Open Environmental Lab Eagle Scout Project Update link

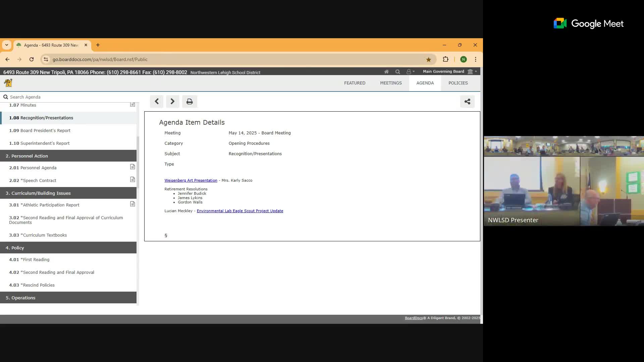click(240, 211)
